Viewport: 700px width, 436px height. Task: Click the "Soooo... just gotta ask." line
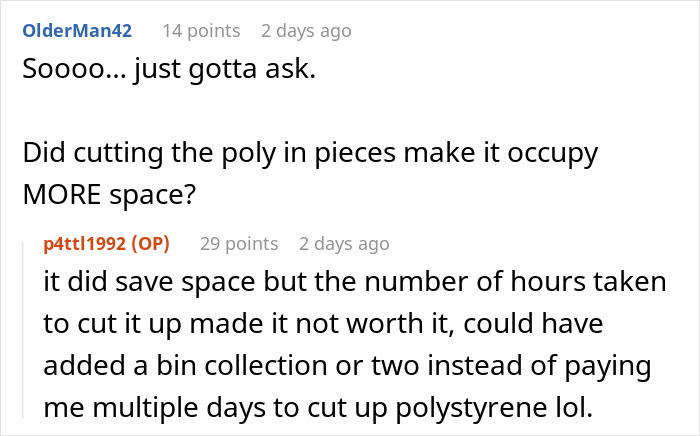pyautogui.click(x=169, y=69)
